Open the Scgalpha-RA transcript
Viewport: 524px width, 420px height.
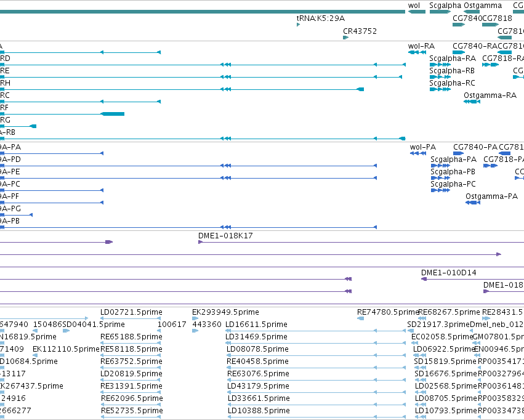440,65
